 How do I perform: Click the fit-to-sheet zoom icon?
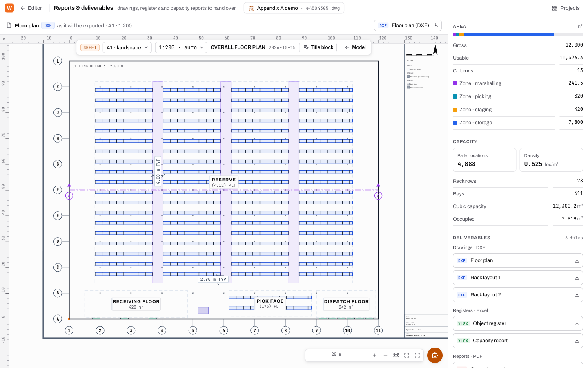396,355
